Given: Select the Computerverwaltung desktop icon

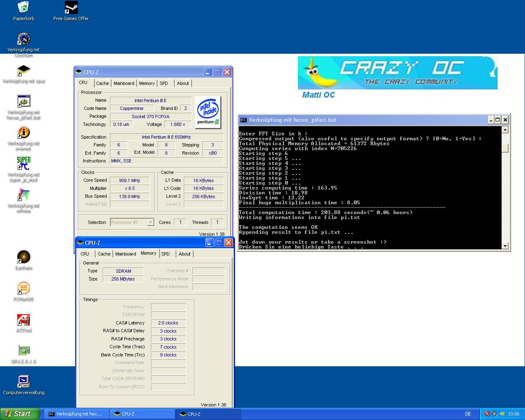Looking at the screenshot, I should tap(23, 381).
